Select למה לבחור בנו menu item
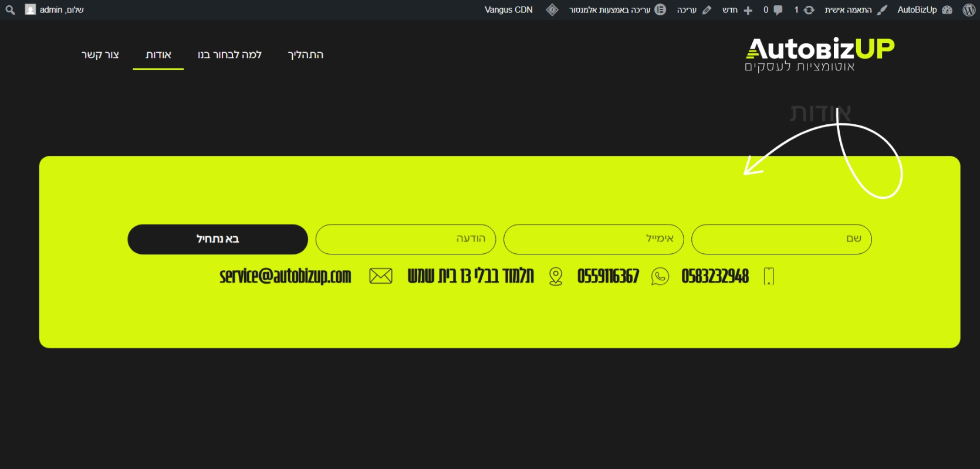The height and width of the screenshot is (469, 980). [x=229, y=55]
